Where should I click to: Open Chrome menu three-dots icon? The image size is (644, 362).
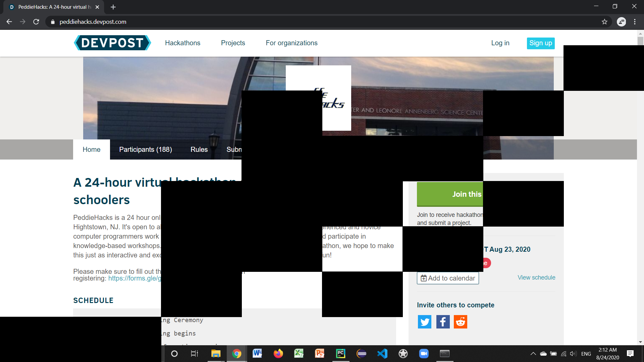tap(635, 22)
